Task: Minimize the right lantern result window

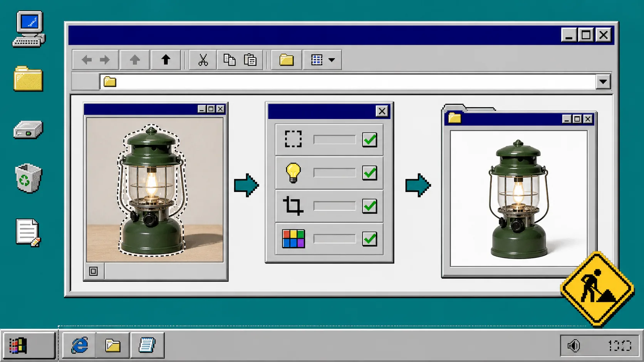Action: pos(567,119)
